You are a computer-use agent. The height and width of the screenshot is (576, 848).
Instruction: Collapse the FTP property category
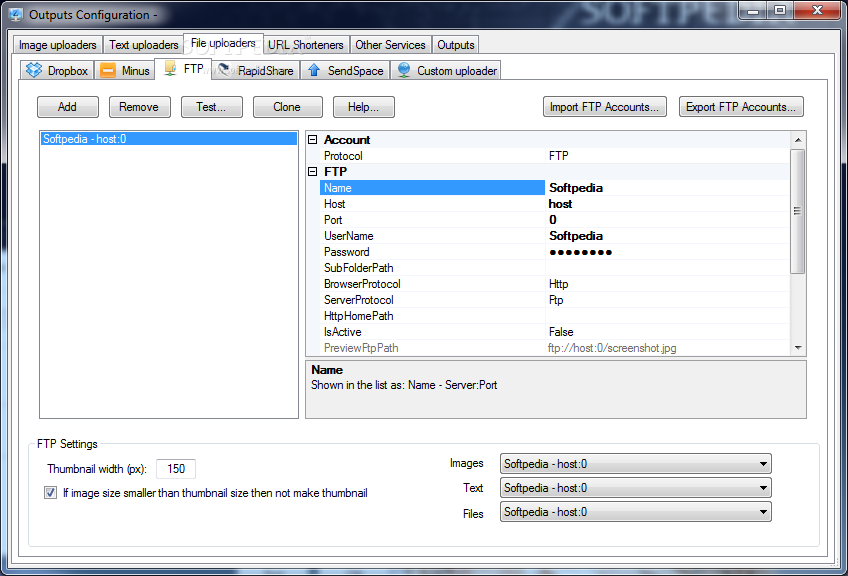pyautogui.click(x=313, y=171)
